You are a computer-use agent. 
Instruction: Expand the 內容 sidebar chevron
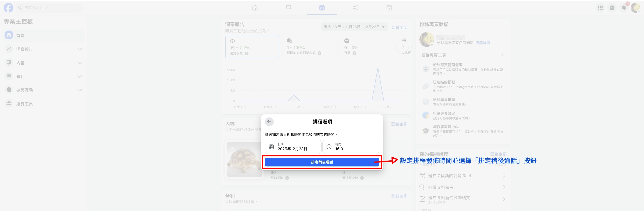(80, 63)
